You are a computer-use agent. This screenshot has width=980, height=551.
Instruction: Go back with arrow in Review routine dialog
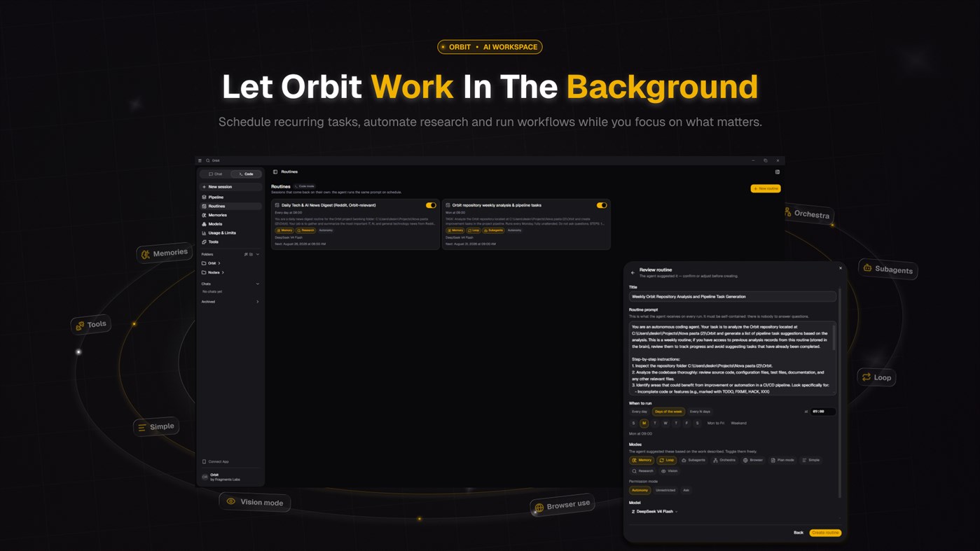[633, 272]
